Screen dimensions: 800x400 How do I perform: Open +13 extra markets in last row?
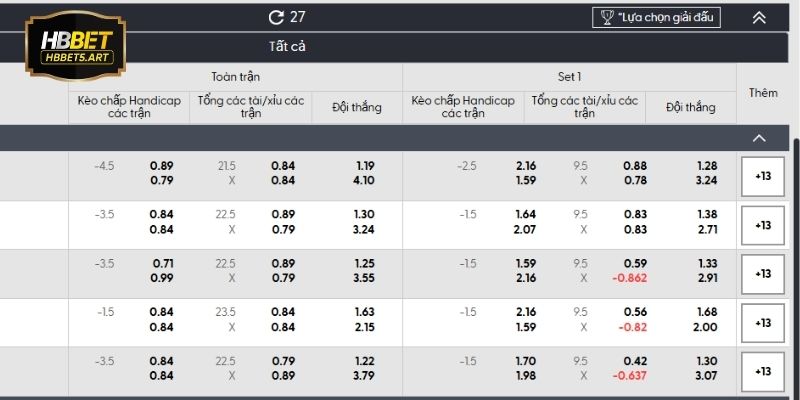[x=763, y=372]
